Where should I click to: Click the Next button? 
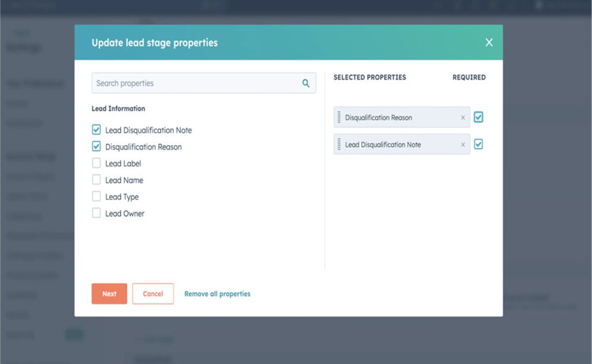[109, 294]
